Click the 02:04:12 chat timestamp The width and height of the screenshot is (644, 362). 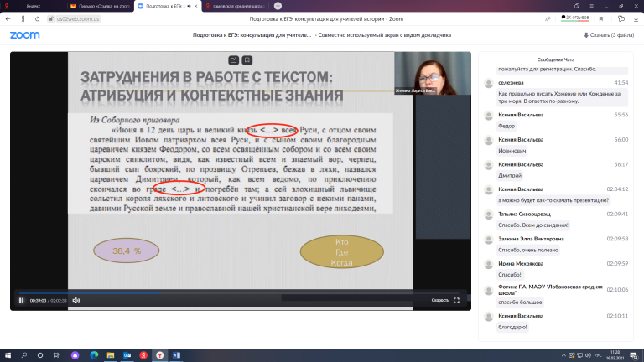click(x=617, y=189)
